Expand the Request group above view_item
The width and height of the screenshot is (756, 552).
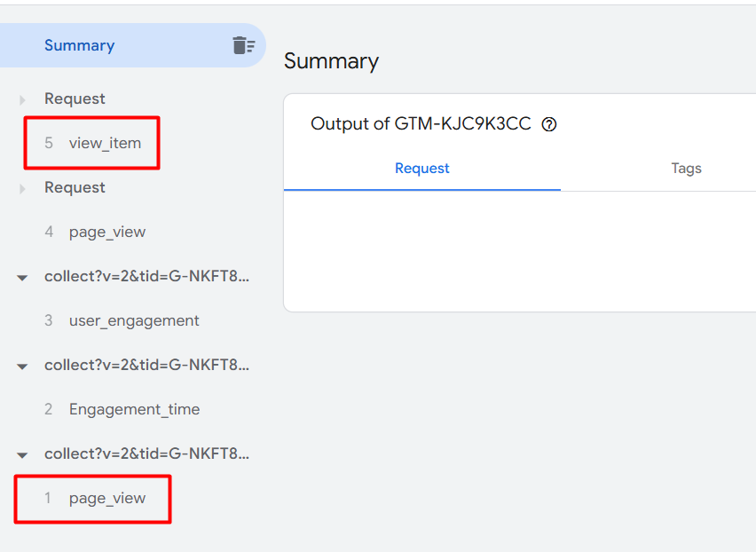[x=22, y=99]
